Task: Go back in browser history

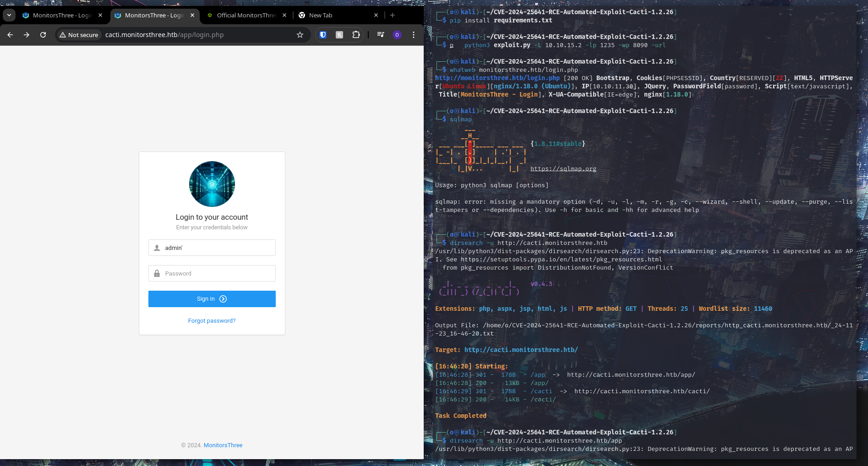Action: coord(10,35)
